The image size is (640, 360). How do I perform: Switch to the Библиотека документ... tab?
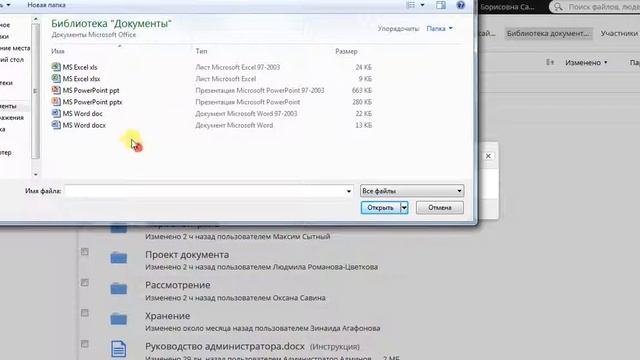548,33
